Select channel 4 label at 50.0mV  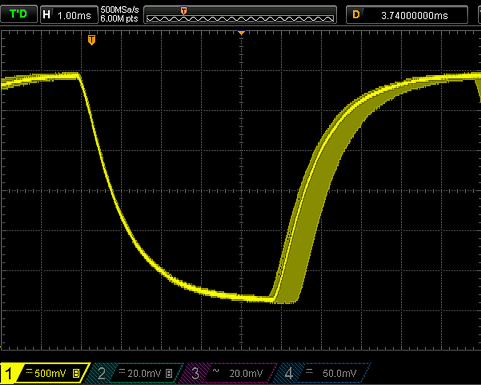point(323,373)
